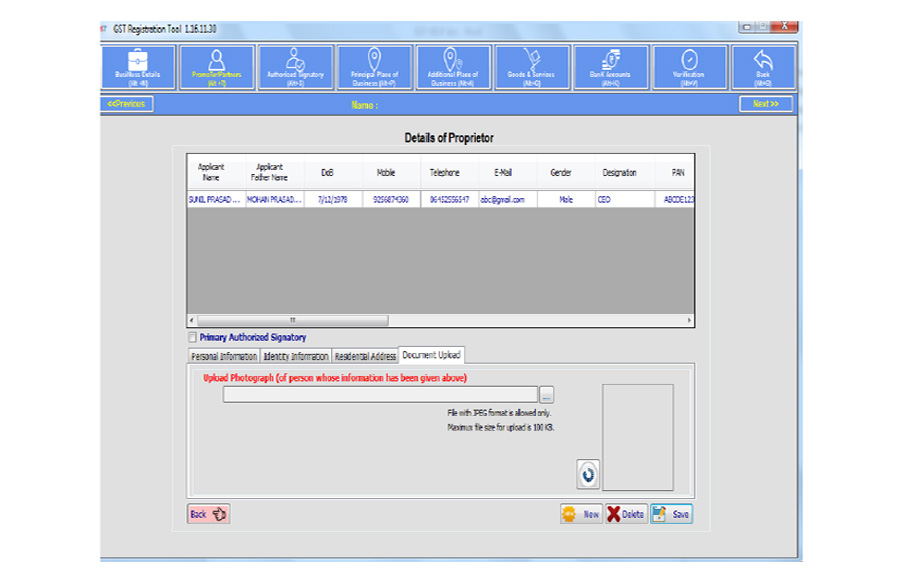Click the photograph file path field
Image resolution: width=911 pixels, height=572 pixels.
pyautogui.click(x=380, y=395)
